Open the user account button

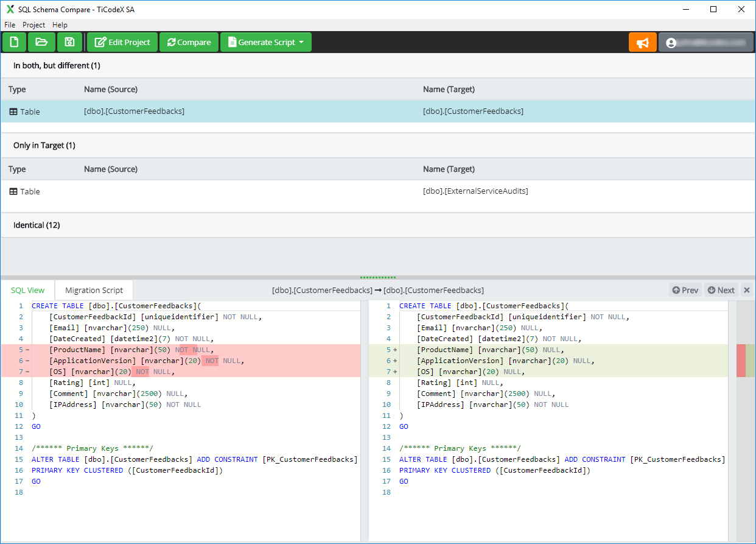(x=706, y=43)
